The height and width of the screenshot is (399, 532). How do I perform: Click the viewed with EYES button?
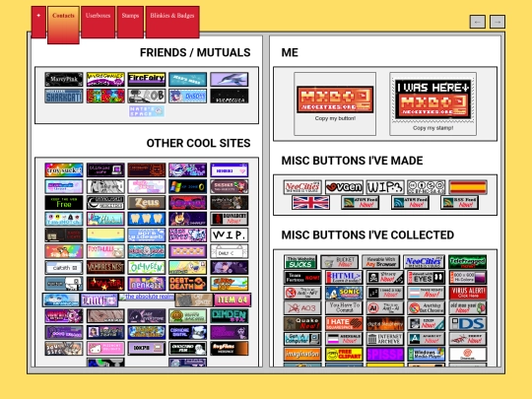[427, 278]
